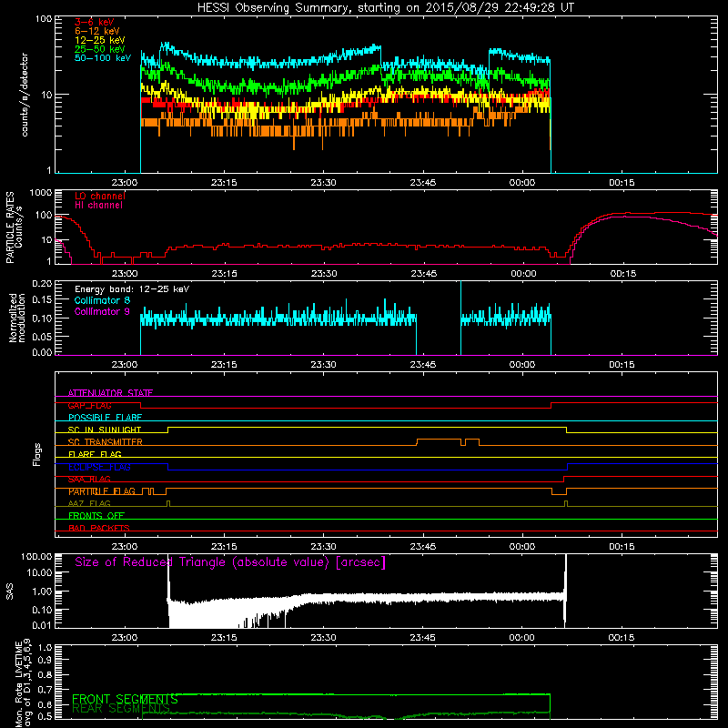Viewport: 728px width, 728px height.
Task: Click the 'Energy band: 12-25 keV' label
Action: pos(132,289)
